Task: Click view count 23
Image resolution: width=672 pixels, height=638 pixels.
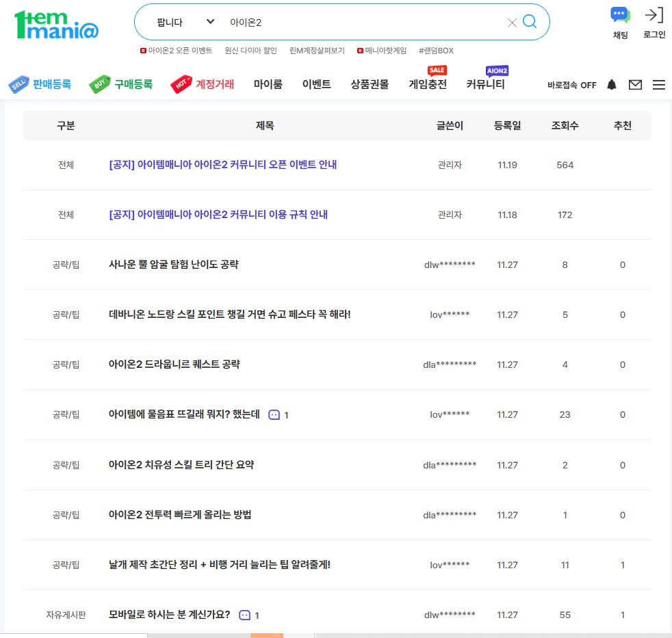Action: coord(565,414)
